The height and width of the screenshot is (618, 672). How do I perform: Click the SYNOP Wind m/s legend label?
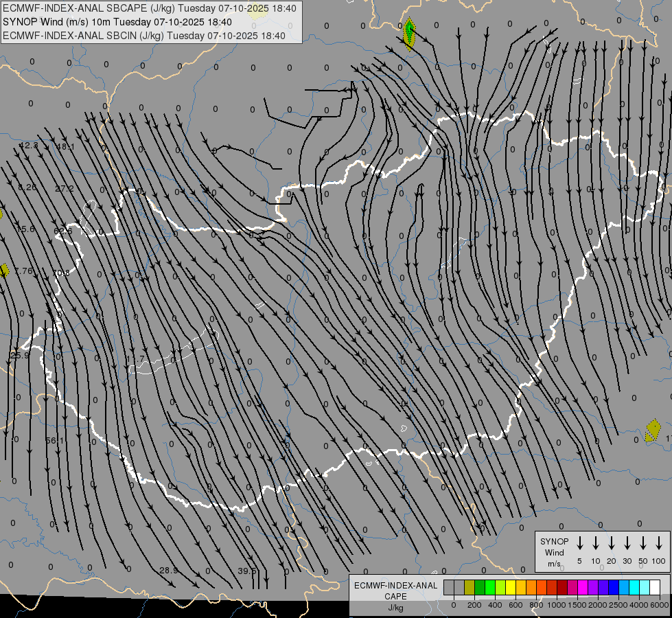pos(555,552)
